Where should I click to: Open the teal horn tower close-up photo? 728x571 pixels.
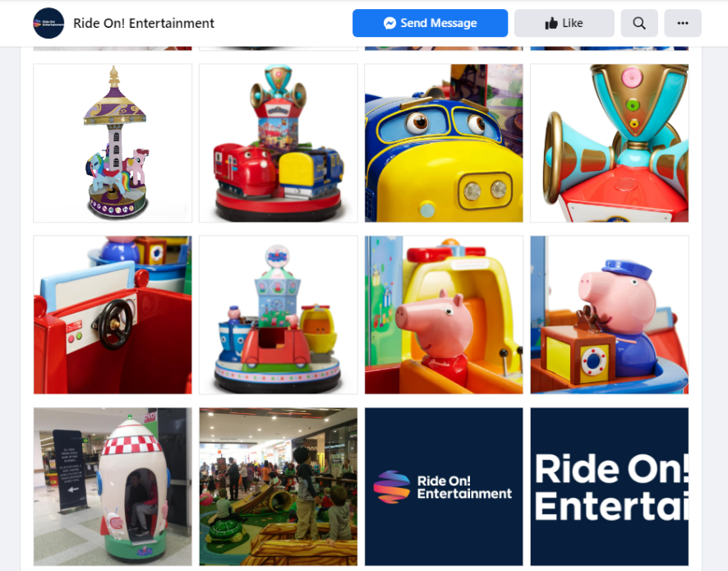pyautogui.click(x=609, y=143)
